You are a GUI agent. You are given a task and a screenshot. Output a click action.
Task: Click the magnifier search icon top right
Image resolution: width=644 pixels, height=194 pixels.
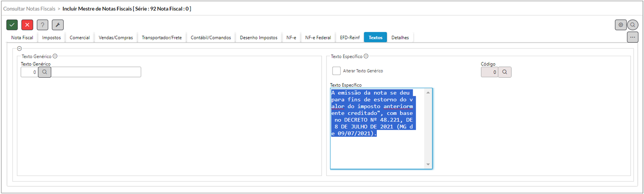pyautogui.click(x=632, y=25)
